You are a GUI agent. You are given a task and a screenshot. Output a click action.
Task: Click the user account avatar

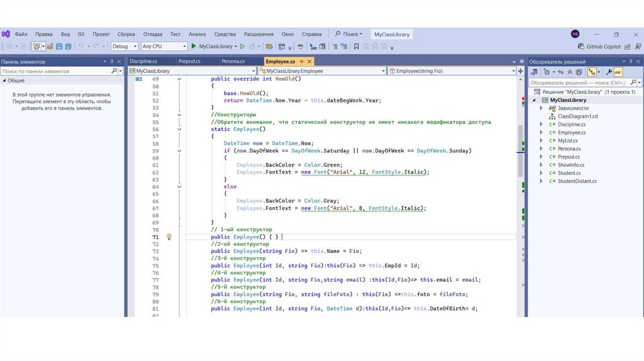575,34
